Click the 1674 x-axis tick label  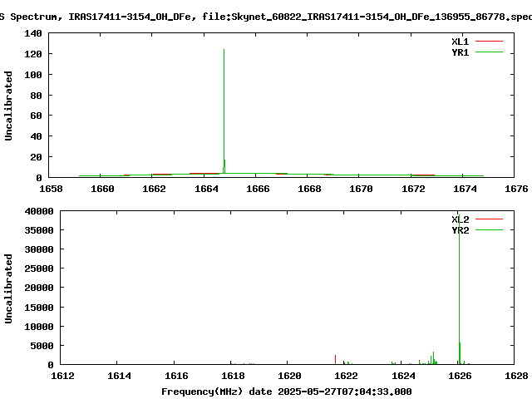(465, 189)
